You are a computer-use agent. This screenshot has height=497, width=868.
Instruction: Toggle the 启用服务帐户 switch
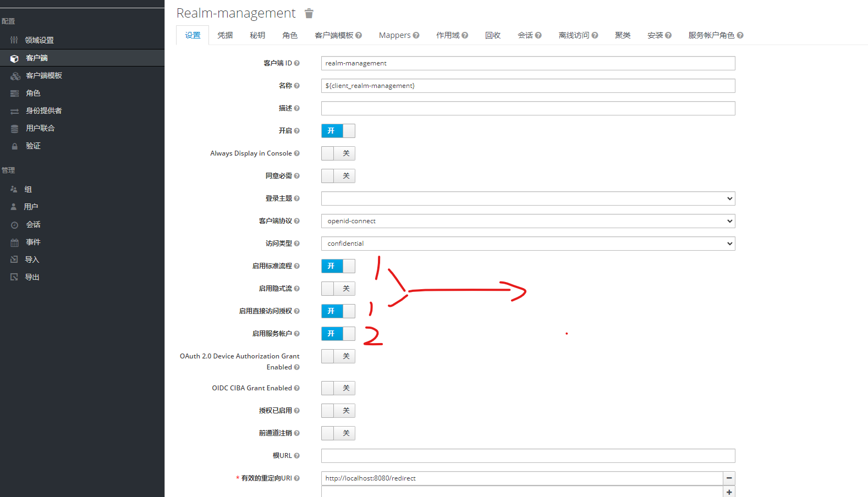tap(338, 334)
